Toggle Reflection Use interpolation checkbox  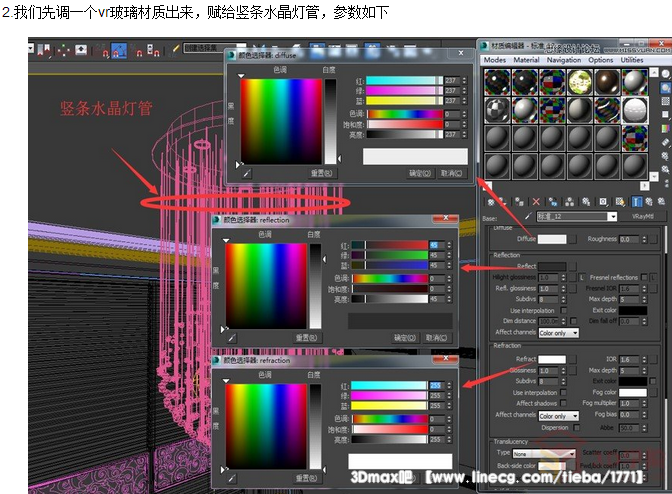(x=564, y=310)
